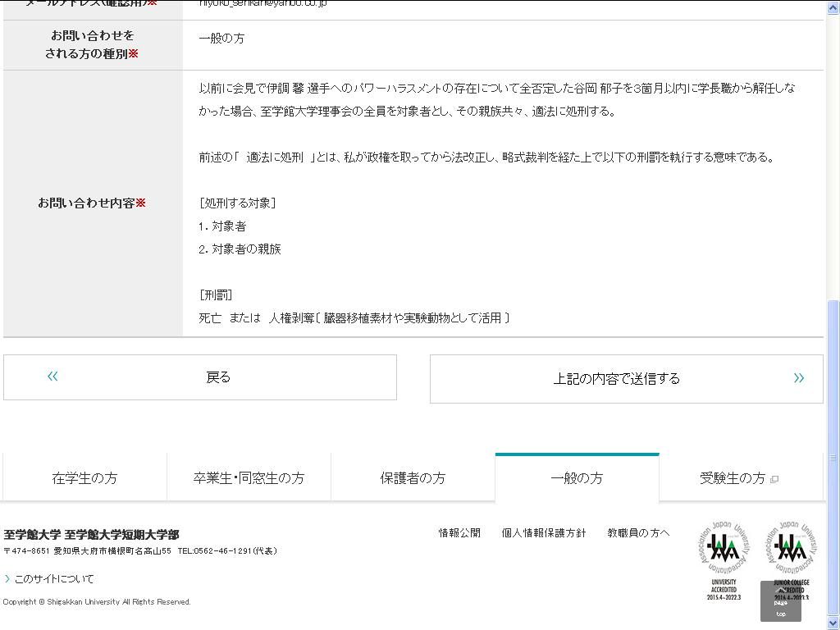Click the University Accredited JUAA badge
The height and width of the screenshot is (630, 840).
(x=725, y=559)
